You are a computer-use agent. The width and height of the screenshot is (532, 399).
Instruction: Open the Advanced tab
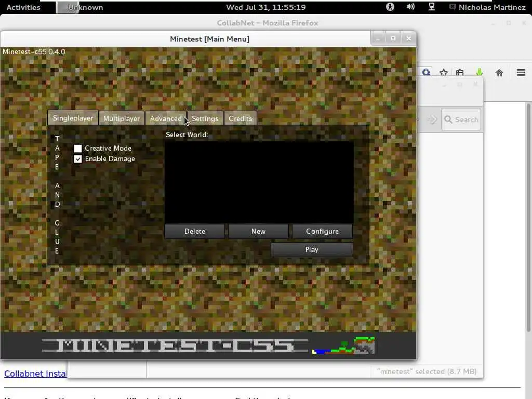[166, 118]
